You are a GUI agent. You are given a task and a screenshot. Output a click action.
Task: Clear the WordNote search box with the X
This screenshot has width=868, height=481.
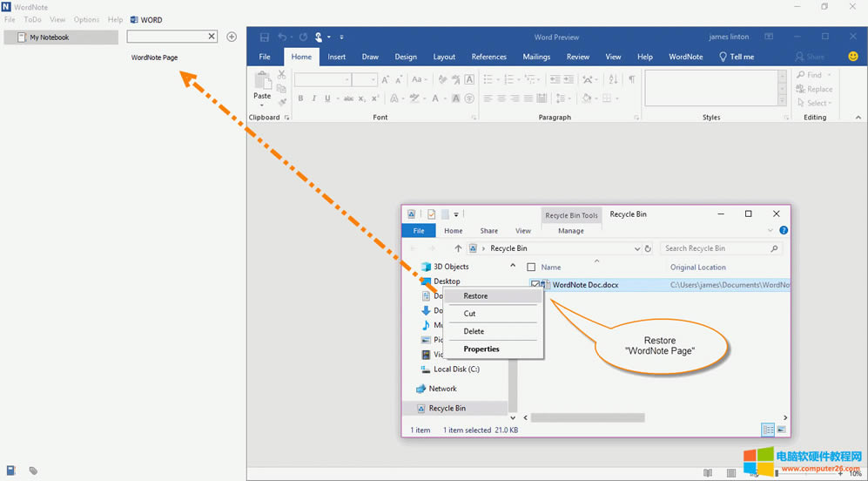click(x=211, y=37)
